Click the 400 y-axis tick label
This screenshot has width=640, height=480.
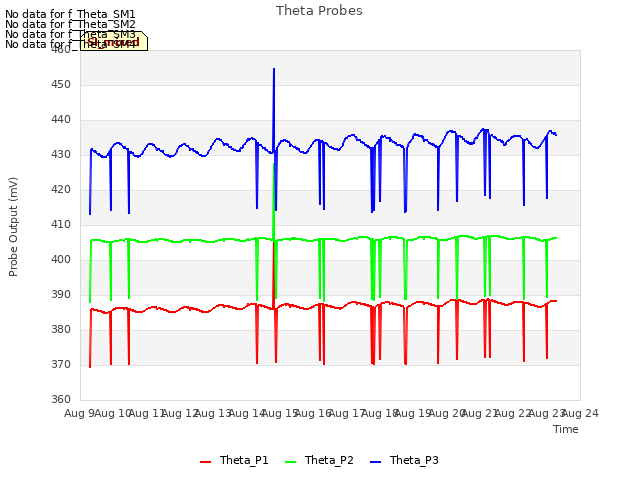tap(61, 260)
